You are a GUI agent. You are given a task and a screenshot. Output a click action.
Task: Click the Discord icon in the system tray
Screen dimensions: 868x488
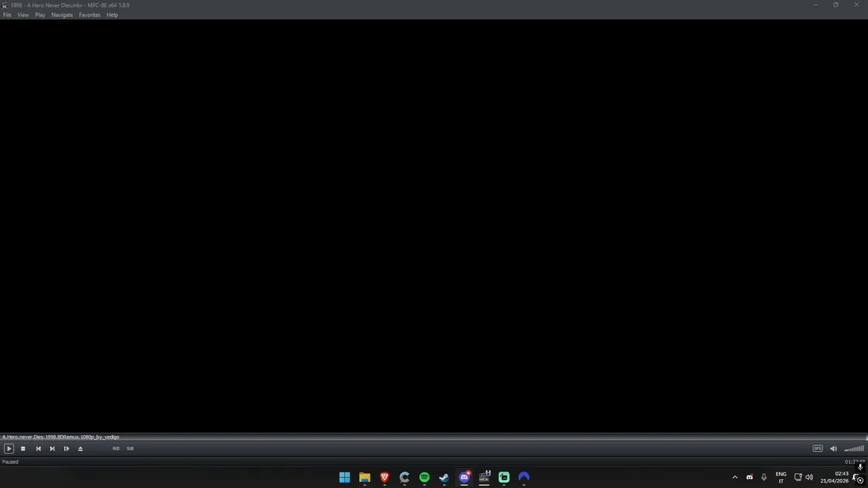tap(749, 477)
